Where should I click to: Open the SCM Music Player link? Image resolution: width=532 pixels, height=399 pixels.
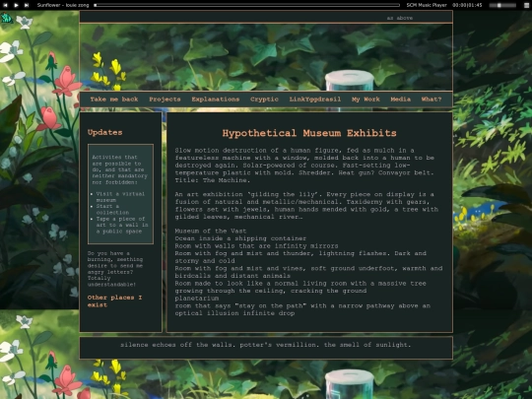coord(427,5)
